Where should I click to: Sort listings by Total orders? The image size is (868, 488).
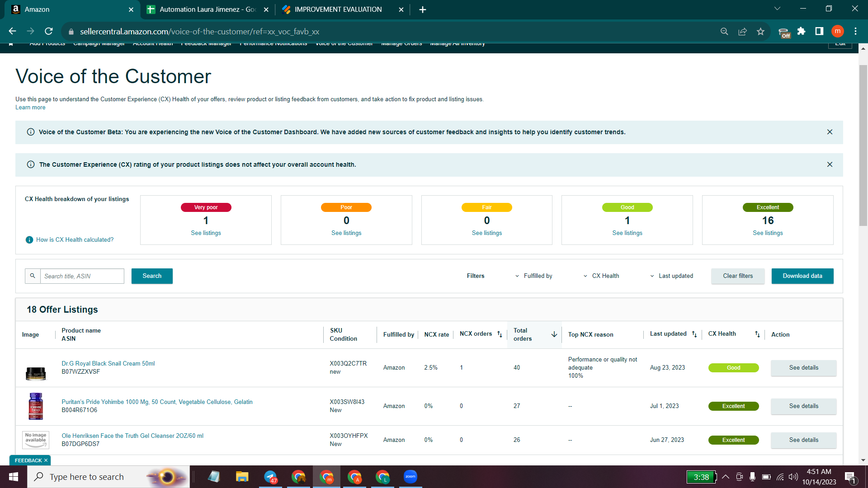click(x=554, y=334)
